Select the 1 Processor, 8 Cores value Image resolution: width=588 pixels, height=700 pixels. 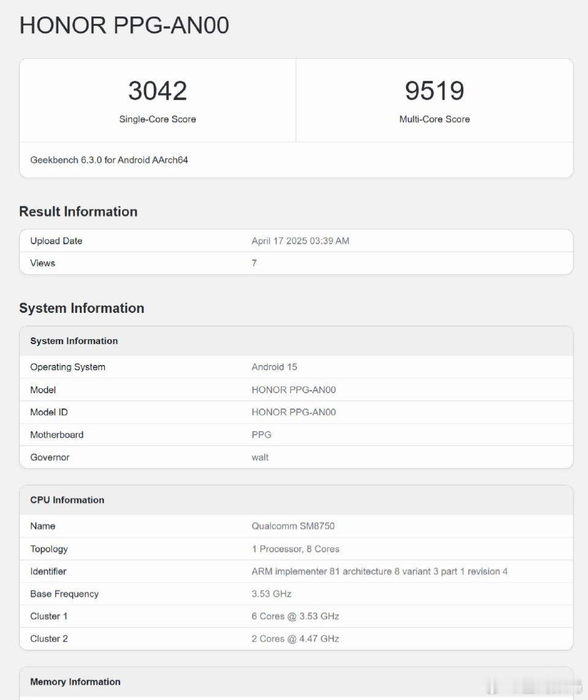(296, 549)
